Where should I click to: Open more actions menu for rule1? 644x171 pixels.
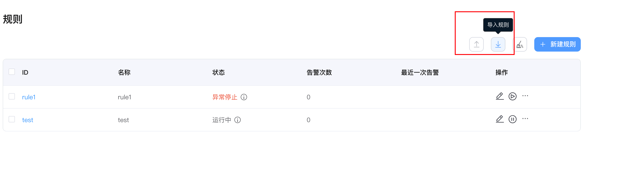coord(525,96)
